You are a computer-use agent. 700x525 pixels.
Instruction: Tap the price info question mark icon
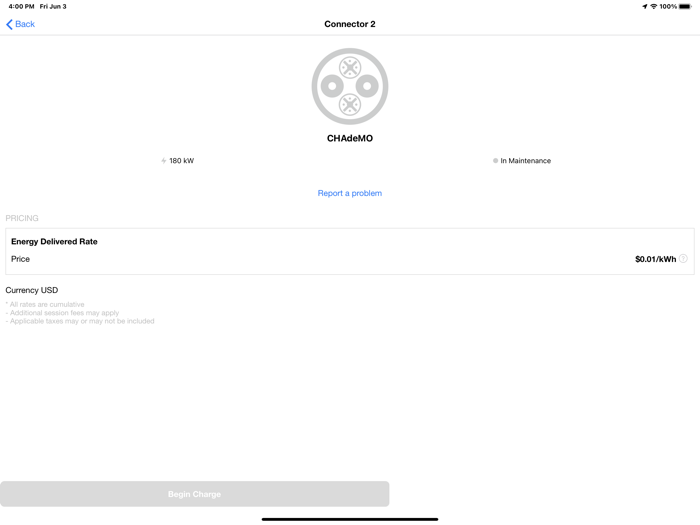click(683, 259)
